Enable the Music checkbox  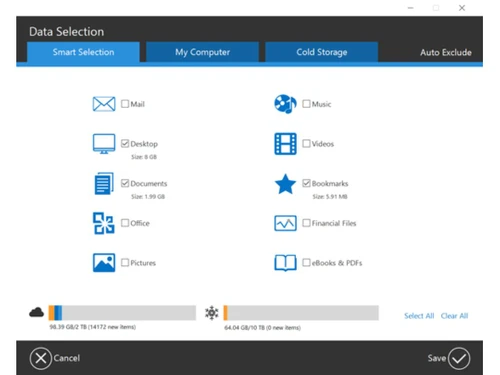pyautogui.click(x=306, y=104)
